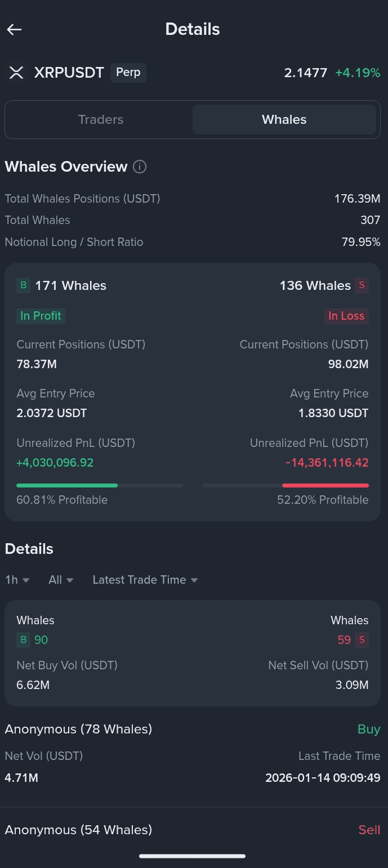The width and height of the screenshot is (388, 868).
Task: Open the 1h timeframe dropdown
Action: [17, 580]
